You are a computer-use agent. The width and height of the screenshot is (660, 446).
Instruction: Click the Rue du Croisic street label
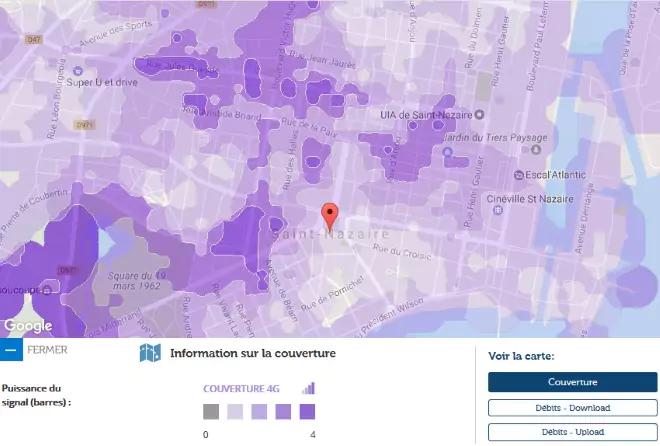click(x=402, y=252)
